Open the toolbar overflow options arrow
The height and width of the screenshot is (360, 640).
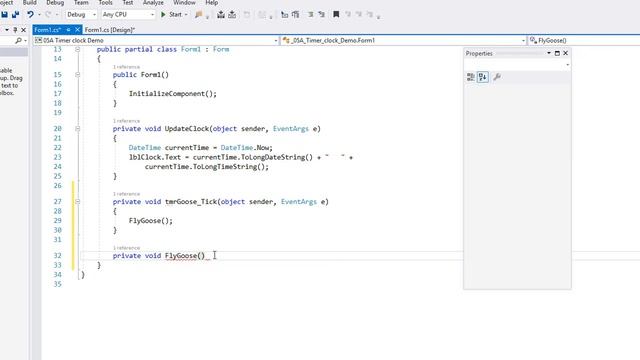[378, 16]
